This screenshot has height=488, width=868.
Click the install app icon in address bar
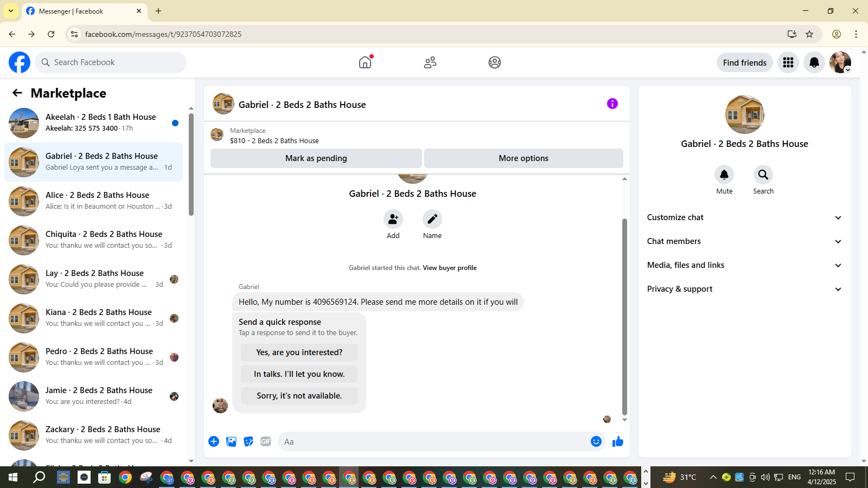[792, 34]
